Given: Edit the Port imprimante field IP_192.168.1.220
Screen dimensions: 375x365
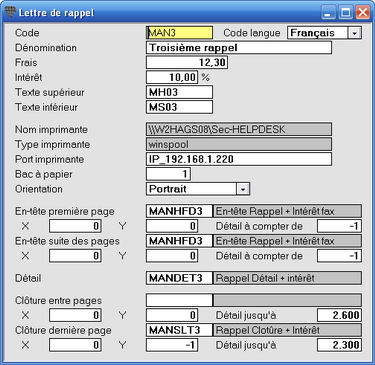Looking at the screenshot, I should tap(239, 159).
